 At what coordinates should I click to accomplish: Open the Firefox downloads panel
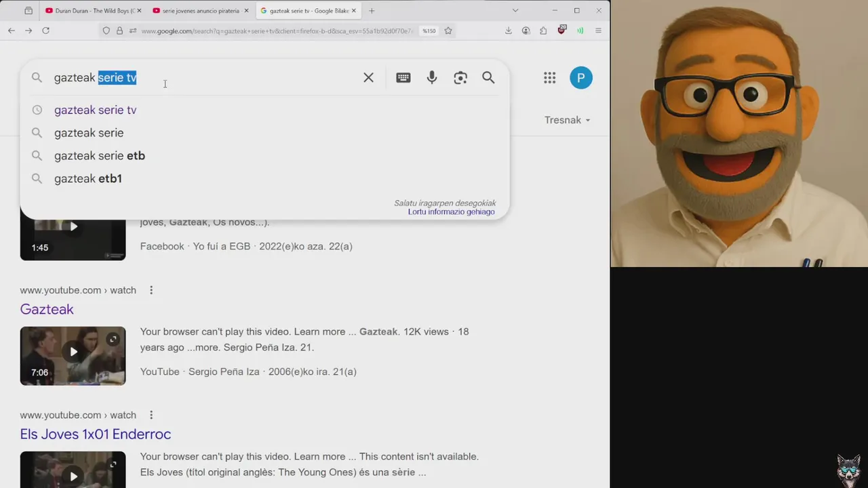[x=509, y=30]
